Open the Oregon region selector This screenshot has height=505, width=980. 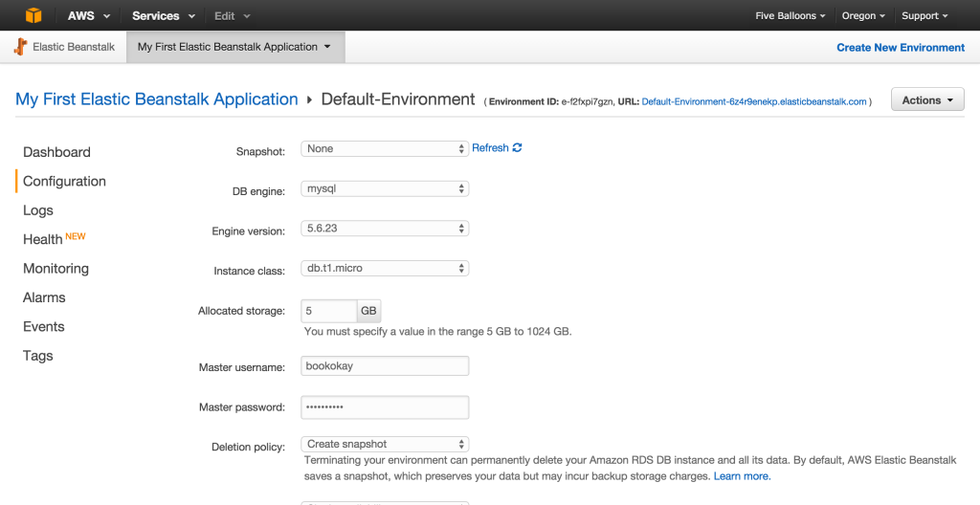(x=863, y=15)
